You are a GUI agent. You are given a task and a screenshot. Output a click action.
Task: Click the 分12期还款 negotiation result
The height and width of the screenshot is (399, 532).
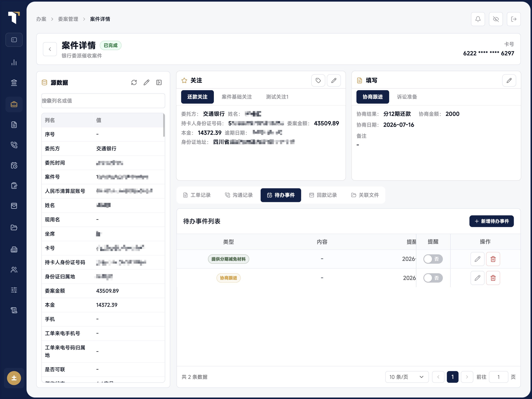397,114
